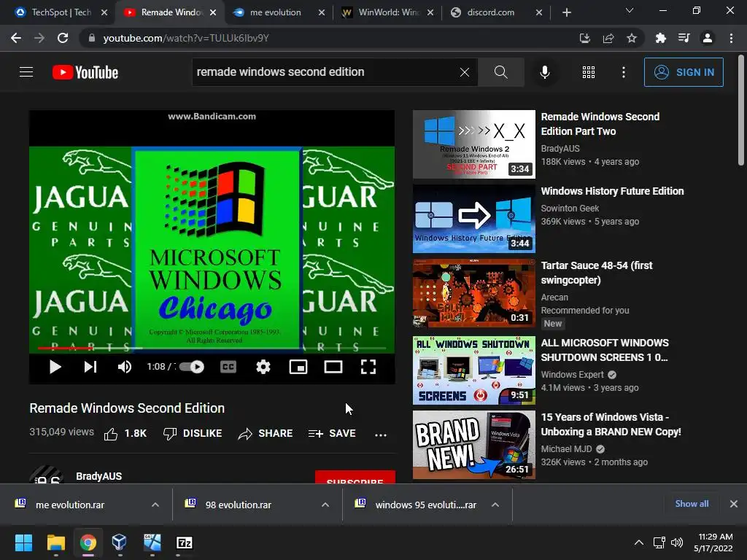This screenshot has width=747, height=560.
Task: Go back in browser
Action: click(16, 38)
